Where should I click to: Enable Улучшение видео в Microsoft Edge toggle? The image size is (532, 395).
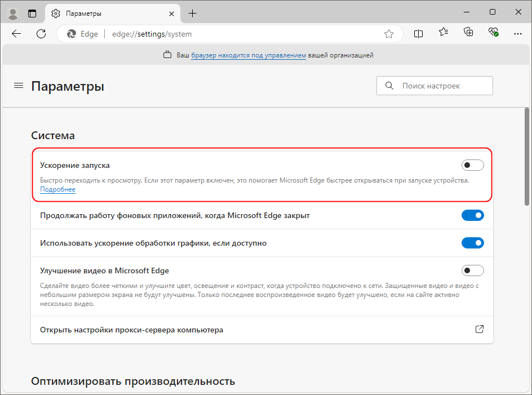pyautogui.click(x=473, y=270)
